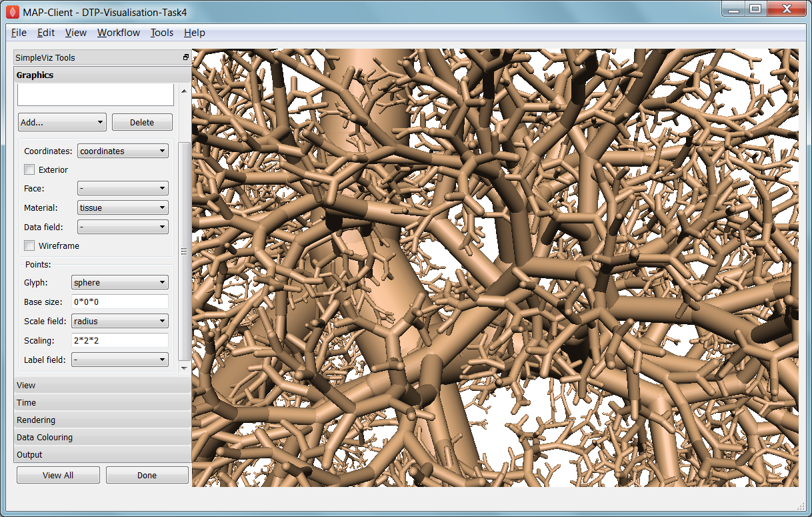This screenshot has width=812, height=517.
Task: Click the 3D vessel tree viewport
Action: coord(495,268)
